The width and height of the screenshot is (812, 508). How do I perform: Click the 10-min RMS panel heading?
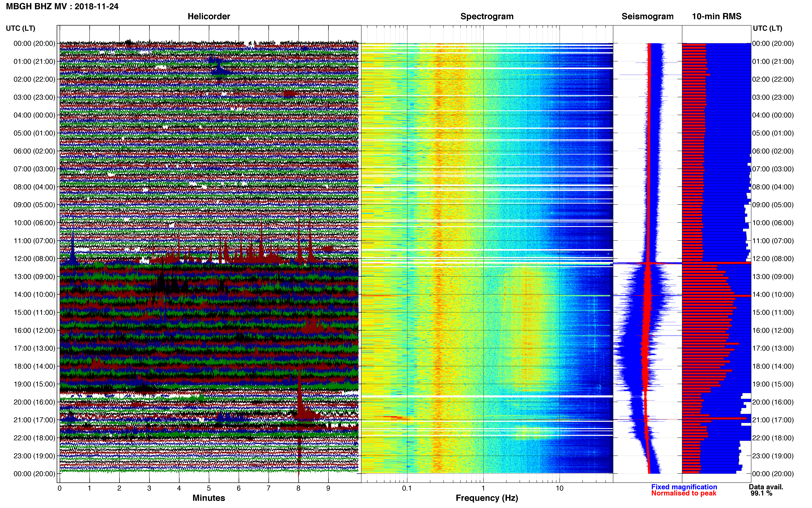[717, 16]
